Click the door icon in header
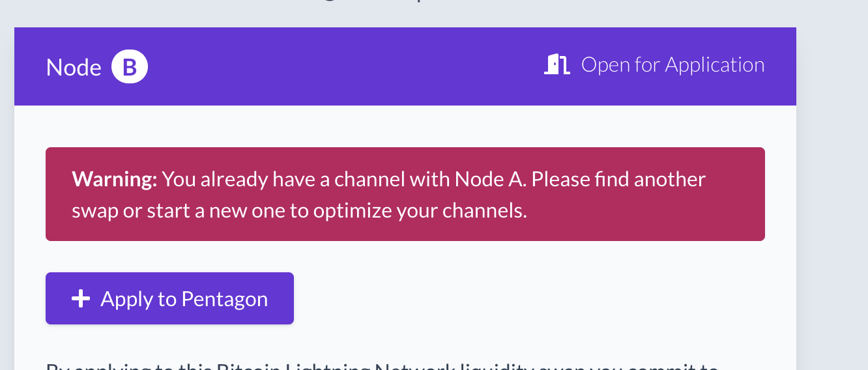This screenshot has height=370, width=868. point(556,64)
